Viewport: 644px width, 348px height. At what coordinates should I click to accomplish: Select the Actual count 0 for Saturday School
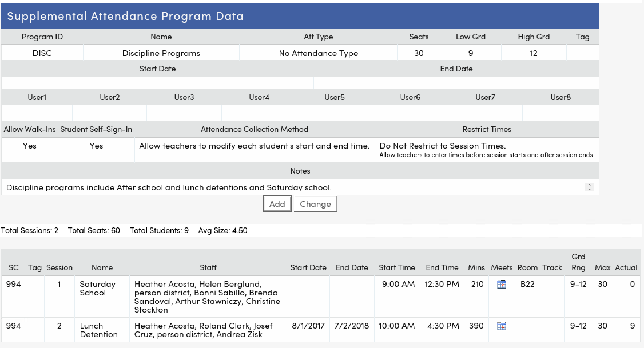point(633,284)
